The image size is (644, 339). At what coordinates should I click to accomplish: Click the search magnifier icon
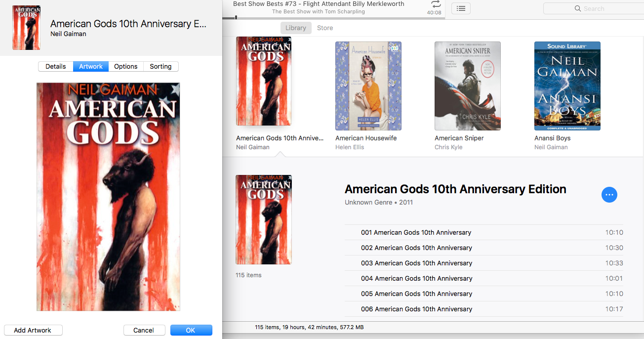tap(578, 8)
